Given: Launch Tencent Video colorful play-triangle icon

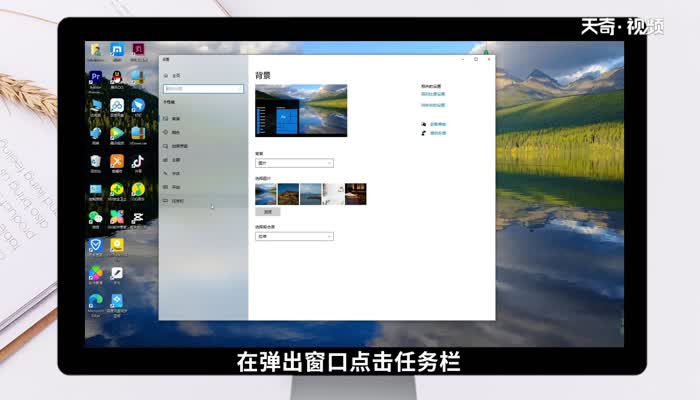Looking at the screenshot, I should pos(117,134).
